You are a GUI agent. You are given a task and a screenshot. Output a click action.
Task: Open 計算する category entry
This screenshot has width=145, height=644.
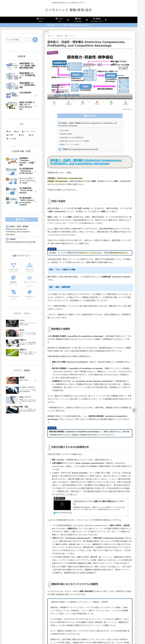[22, 343]
